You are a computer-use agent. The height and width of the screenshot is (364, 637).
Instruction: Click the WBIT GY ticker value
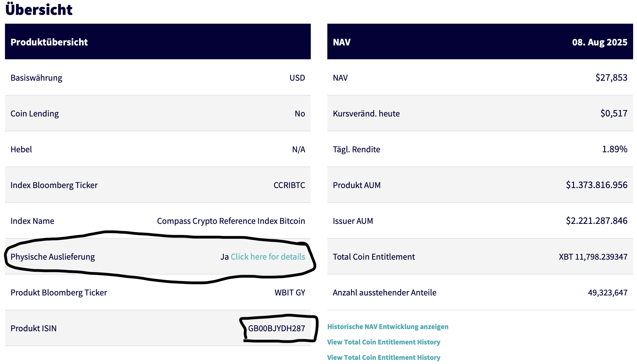tap(290, 292)
